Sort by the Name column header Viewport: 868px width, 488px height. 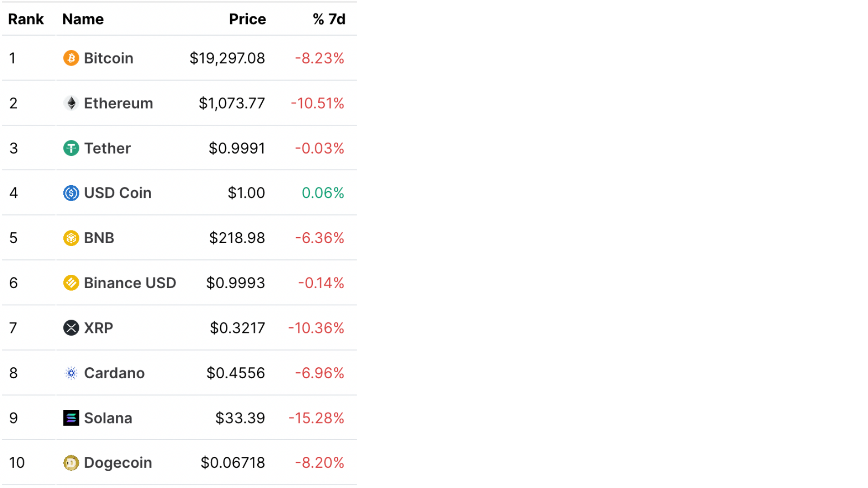(83, 19)
